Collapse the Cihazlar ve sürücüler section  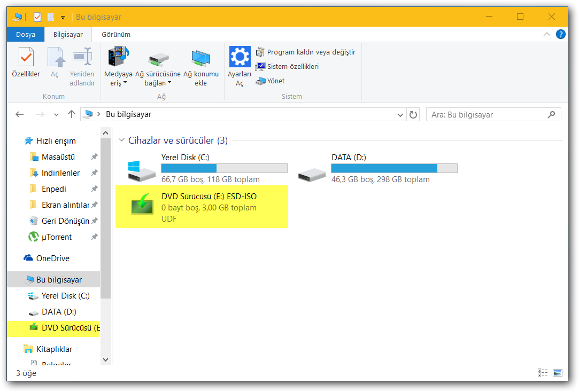[x=122, y=140]
